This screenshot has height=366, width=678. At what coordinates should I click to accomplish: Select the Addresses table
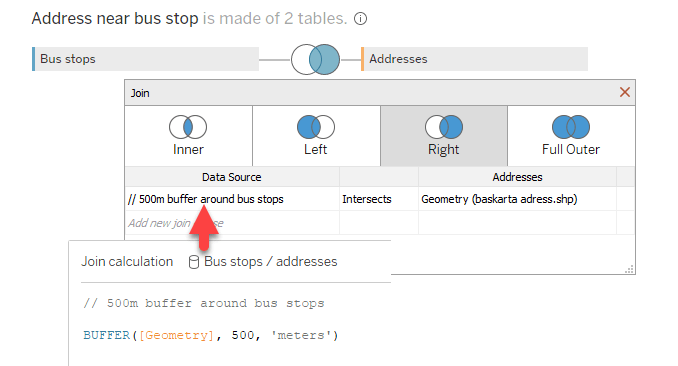(474, 59)
